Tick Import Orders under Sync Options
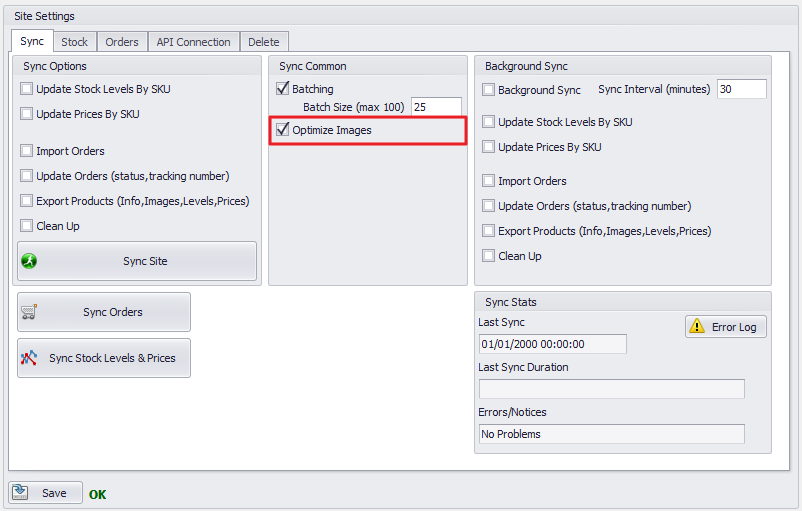802x511 pixels. [x=27, y=151]
